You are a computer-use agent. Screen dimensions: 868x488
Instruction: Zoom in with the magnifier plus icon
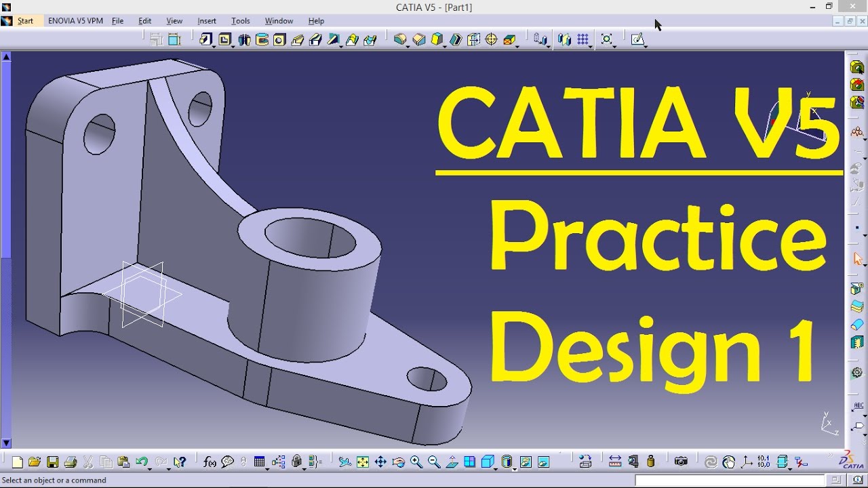click(x=416, y=462)
